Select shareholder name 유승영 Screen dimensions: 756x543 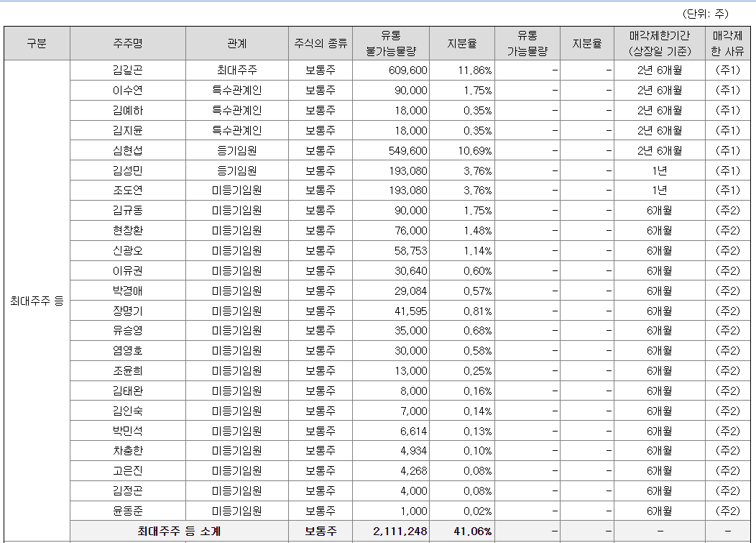click(128, 331)
